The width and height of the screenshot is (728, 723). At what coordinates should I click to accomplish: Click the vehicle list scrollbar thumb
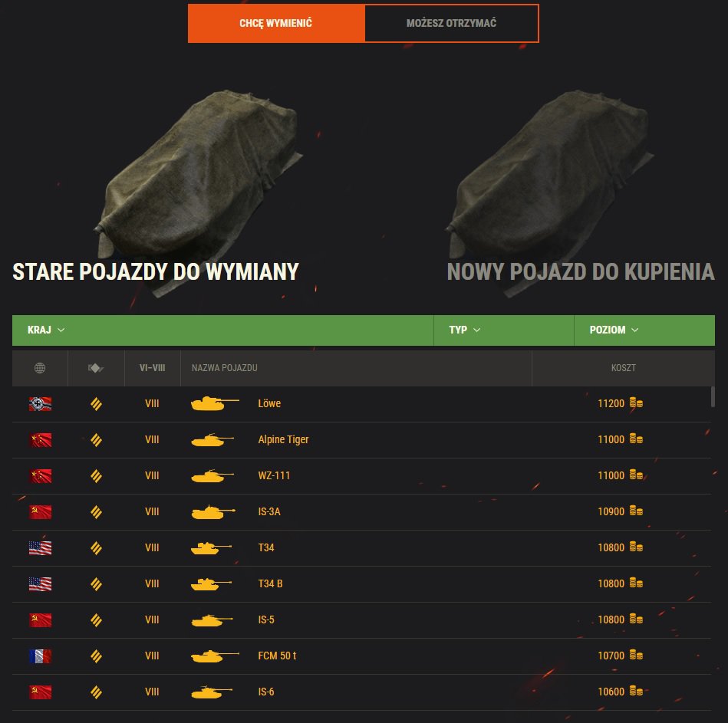pos(713,397)
